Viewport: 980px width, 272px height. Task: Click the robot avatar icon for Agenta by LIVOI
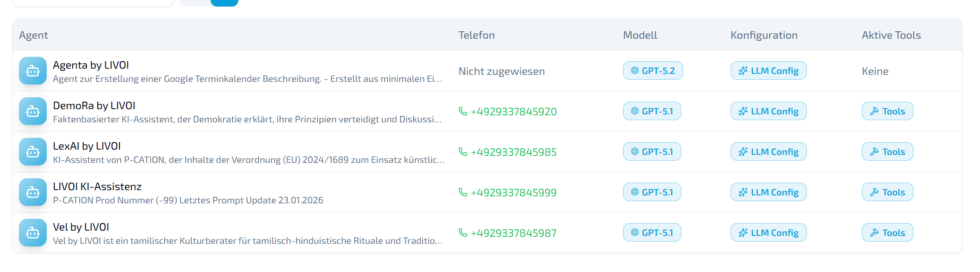tap(33, 70)
